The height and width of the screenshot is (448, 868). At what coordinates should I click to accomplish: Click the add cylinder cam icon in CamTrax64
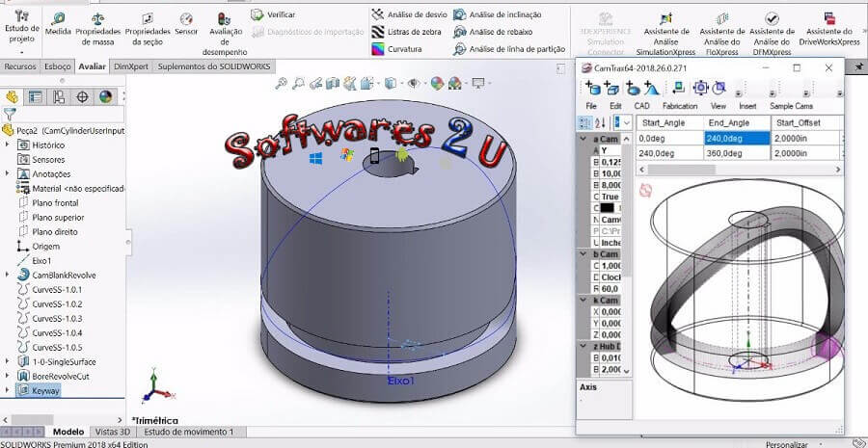[x=593, y=88]
